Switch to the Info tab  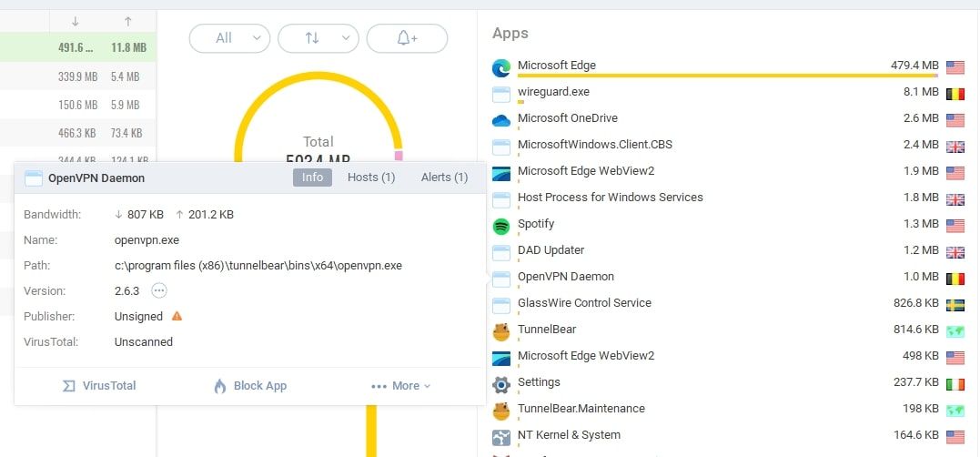pyautogui.click(x=312, y=178)
